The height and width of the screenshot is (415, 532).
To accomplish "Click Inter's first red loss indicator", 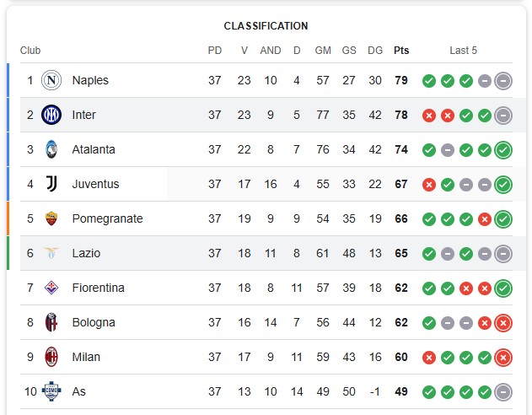I will [x=429, y=116].
